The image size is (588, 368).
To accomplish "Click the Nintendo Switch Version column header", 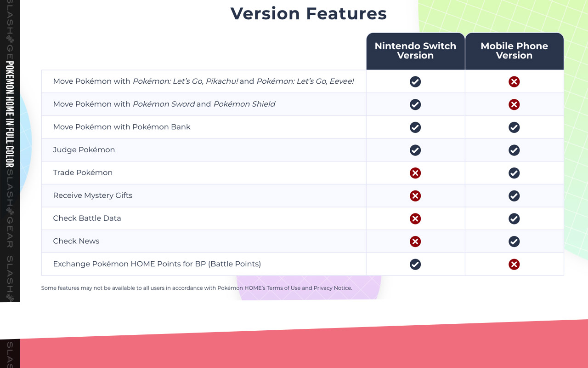I will (415, 51).
